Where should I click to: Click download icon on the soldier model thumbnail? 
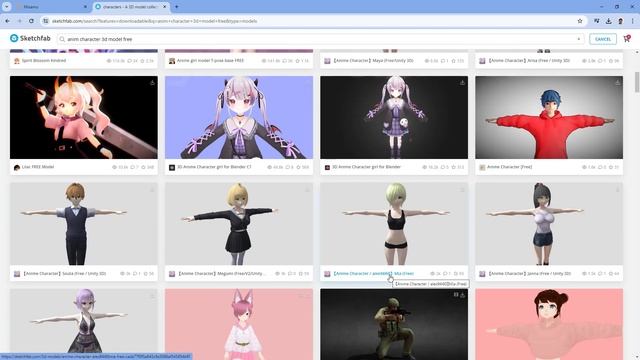click(x=463, y=295)
